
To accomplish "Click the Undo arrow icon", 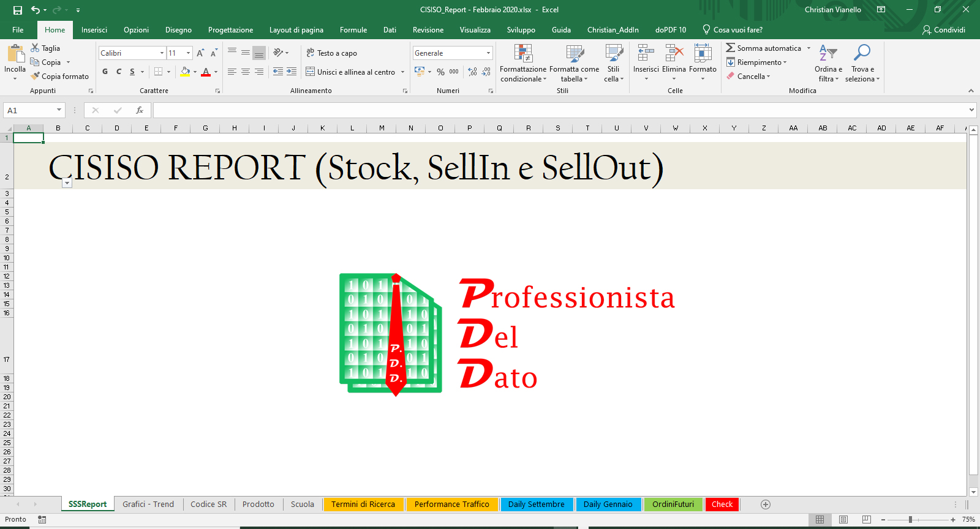I will [36, 10].
